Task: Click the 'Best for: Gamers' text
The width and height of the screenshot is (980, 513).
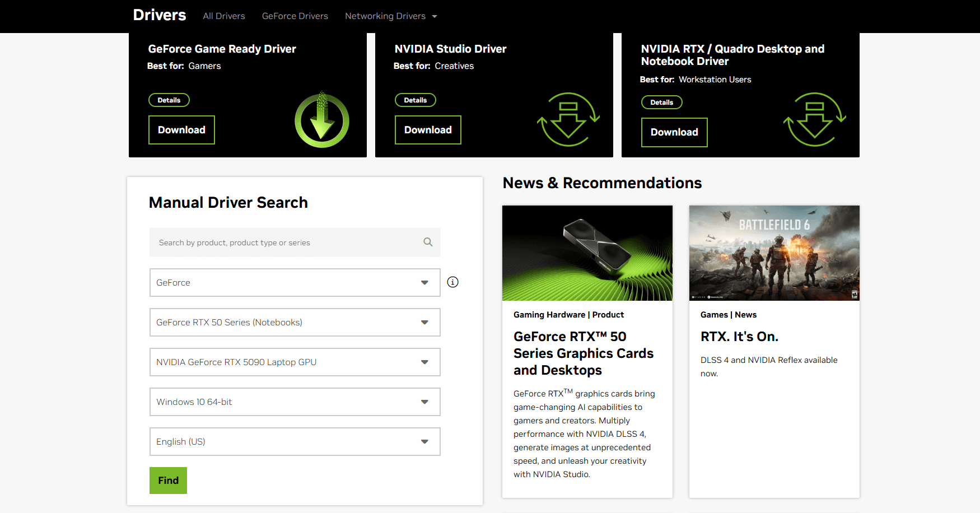Action: pos(184,66)
